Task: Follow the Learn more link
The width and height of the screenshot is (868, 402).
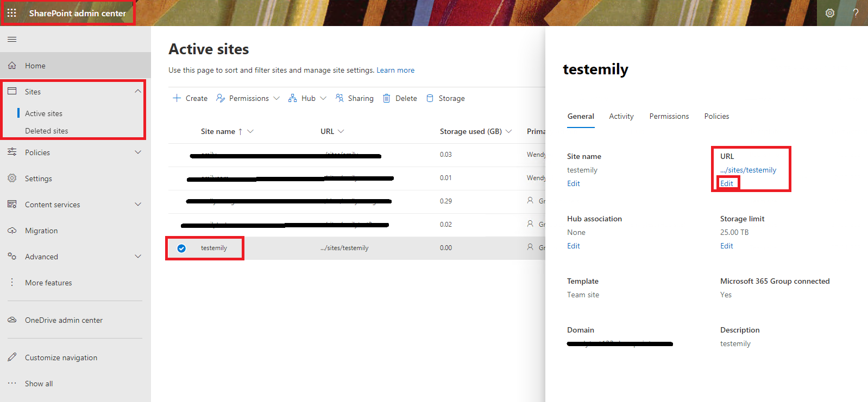Action: (395, 70)
